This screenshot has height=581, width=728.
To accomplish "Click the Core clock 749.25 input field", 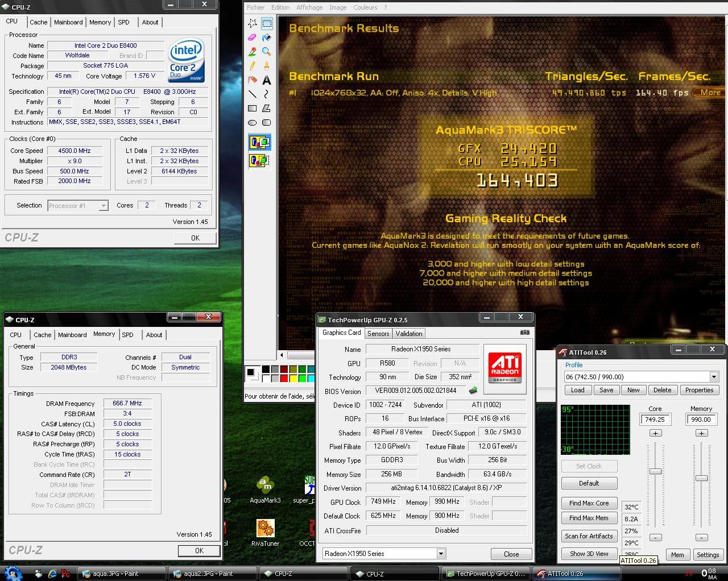I will [655, 420].
